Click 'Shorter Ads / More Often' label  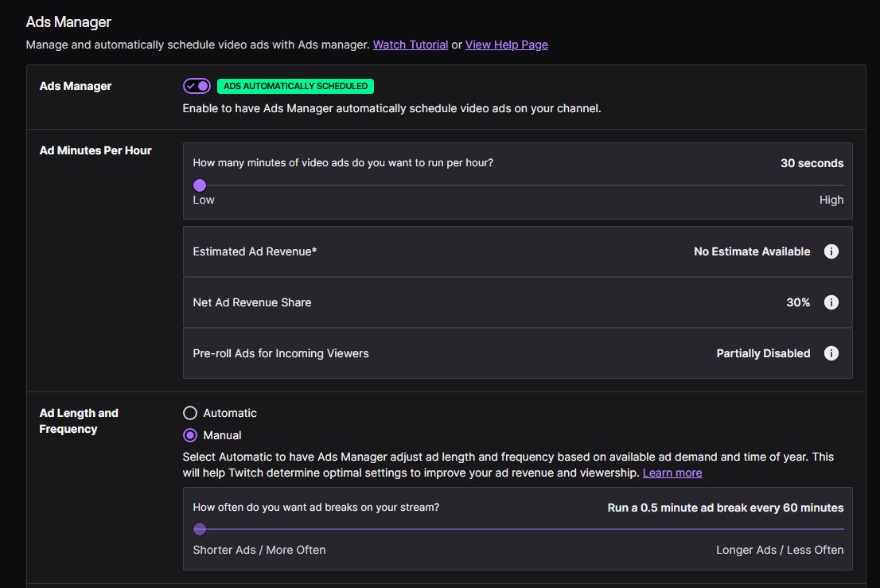point(259,550)
